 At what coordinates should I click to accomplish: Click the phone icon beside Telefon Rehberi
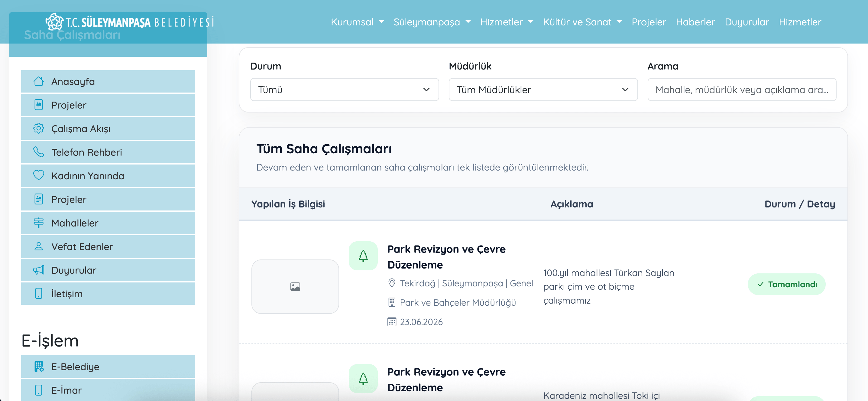coord(39,152)
